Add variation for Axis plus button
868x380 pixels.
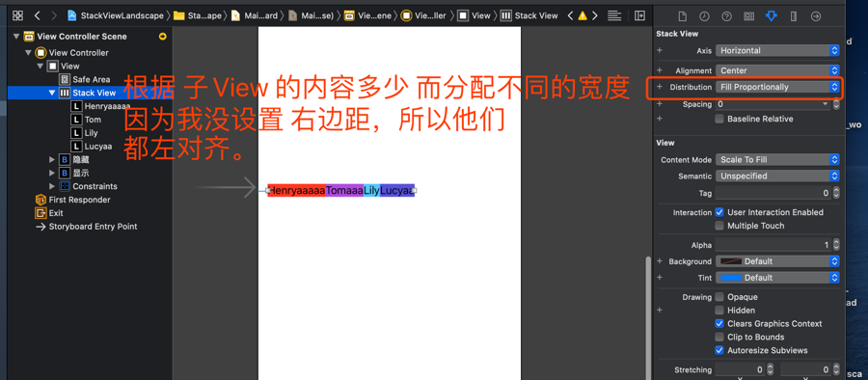tap(660, 50)
